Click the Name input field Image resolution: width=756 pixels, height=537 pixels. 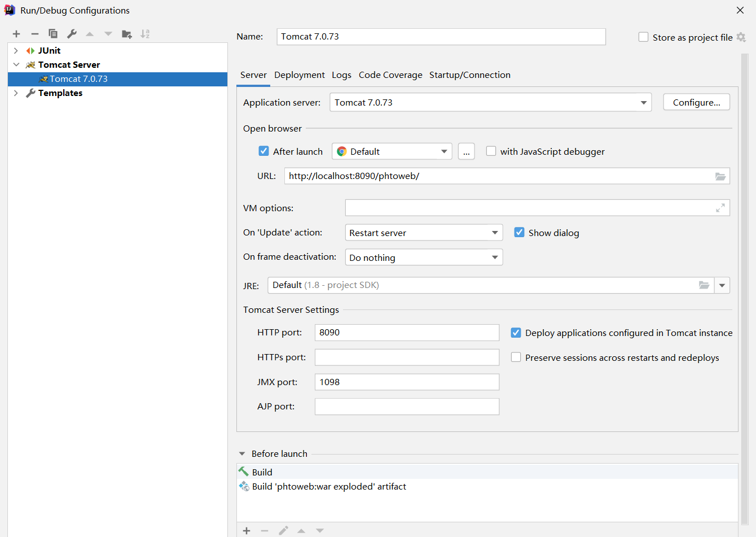click(x=441, y=37)
